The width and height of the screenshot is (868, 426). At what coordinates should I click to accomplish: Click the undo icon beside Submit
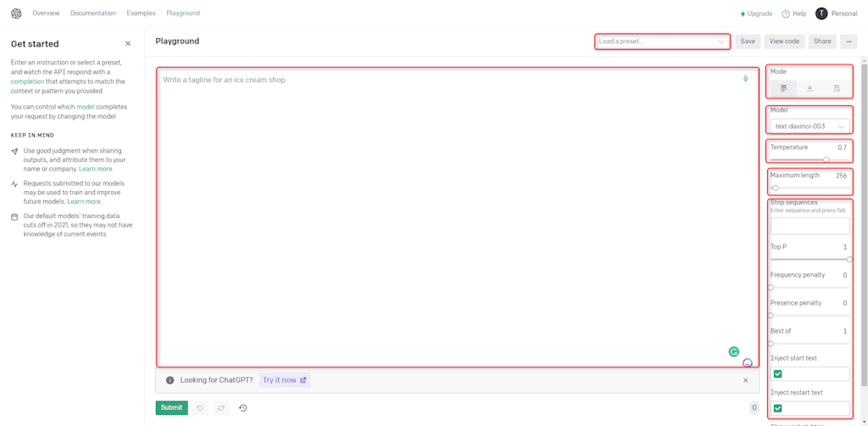[200, 407]
